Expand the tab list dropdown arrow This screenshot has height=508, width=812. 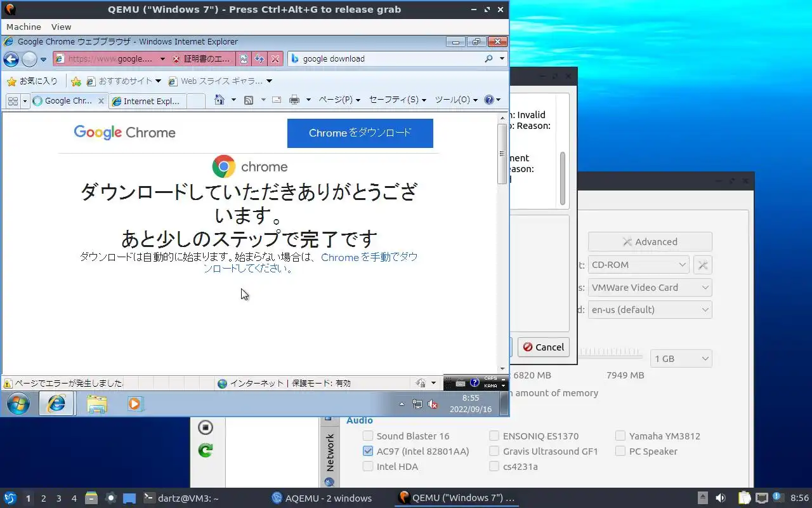click(x=25, y=100)
